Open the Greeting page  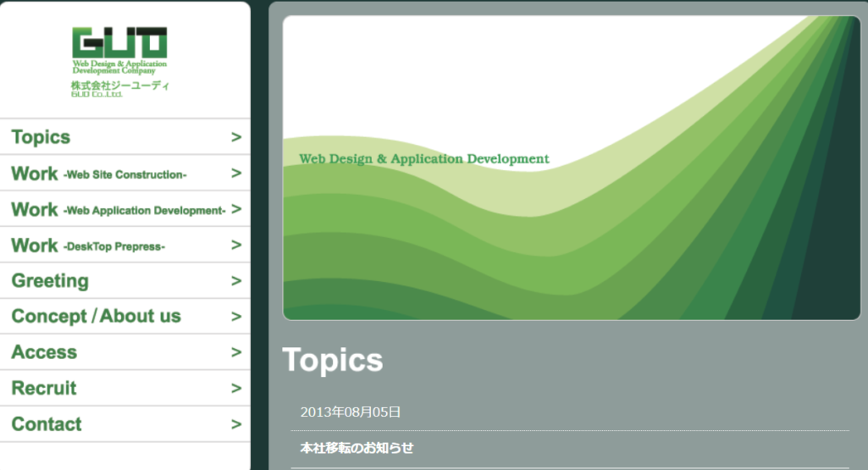[x=50, y=281]
